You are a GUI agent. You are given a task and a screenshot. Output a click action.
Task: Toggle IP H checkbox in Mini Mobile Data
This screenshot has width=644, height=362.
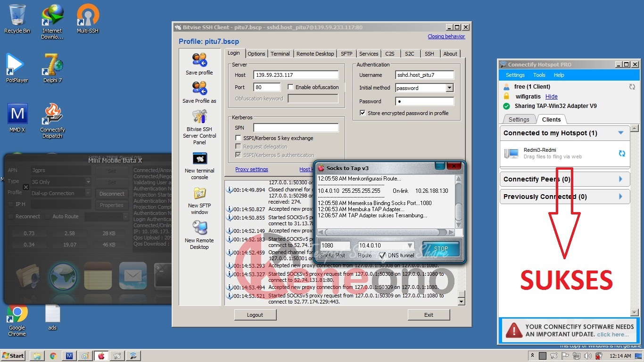point(11,204)
